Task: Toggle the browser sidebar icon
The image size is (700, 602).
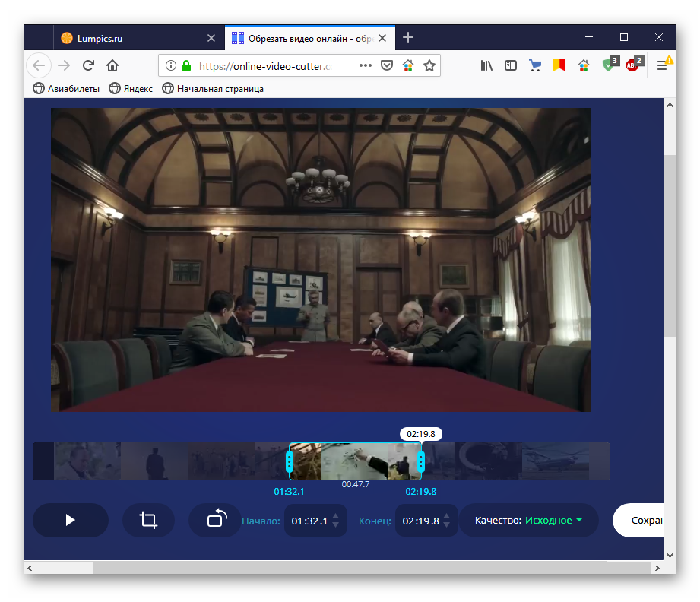Action: coord(511,65)
